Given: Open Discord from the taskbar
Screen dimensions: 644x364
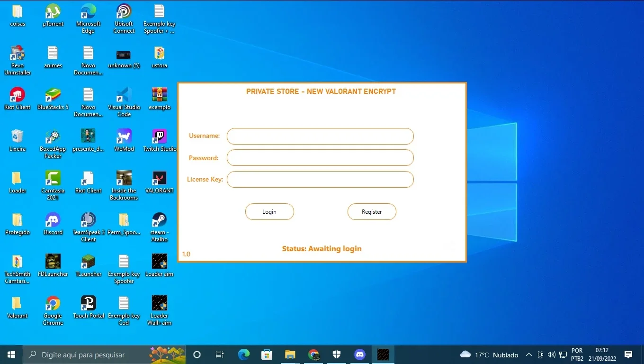Looking at the screenshot, I should point(360,355).
